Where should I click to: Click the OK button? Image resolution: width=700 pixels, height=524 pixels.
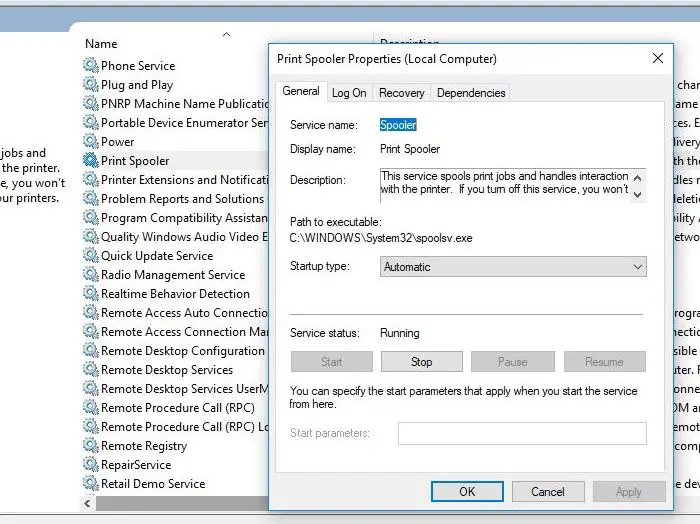(467, 491)
